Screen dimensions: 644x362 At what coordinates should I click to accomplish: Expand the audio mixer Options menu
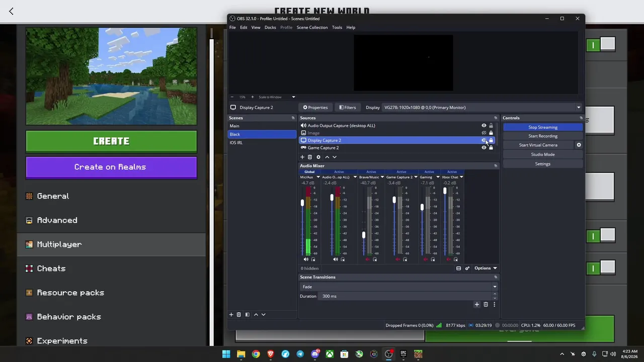click(x=486, y=268)
